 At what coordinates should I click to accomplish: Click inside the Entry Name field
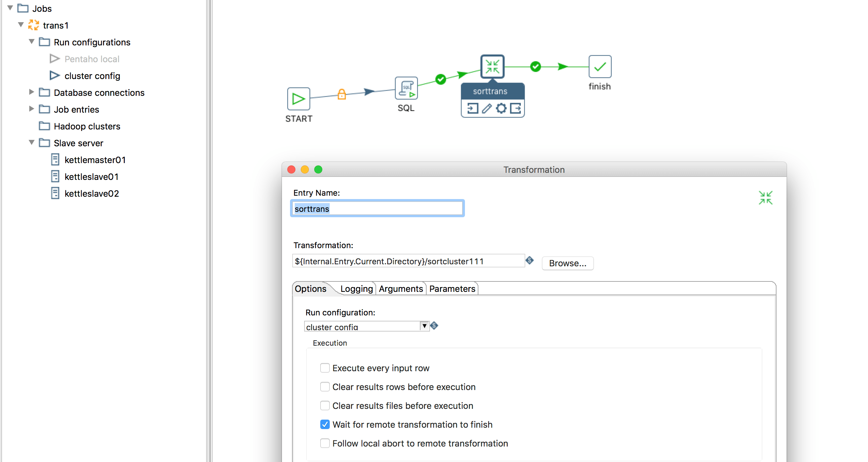(377, 208)
